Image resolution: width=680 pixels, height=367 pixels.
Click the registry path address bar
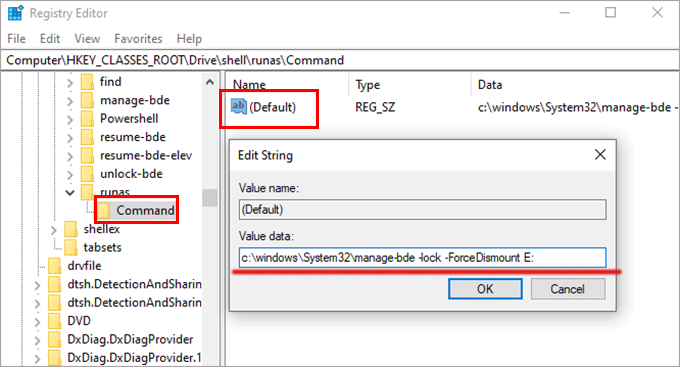[340, 60]
